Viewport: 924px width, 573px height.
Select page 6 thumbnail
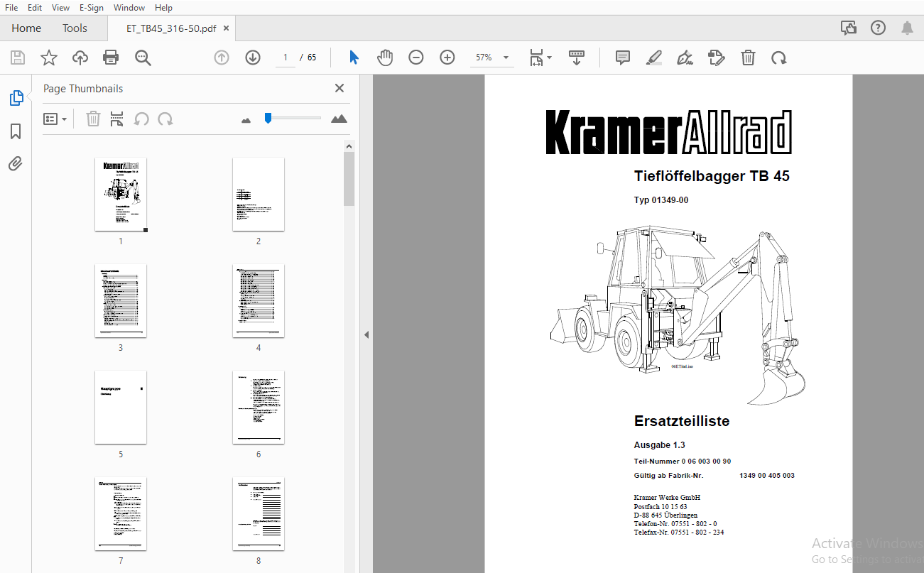pyautogui.click(x=259, y=407)
